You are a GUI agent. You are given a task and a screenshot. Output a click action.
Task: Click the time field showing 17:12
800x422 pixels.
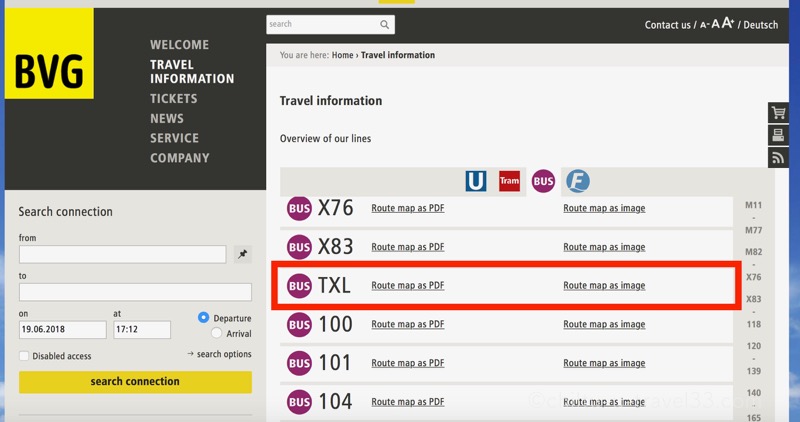click(x=142, y=330)
